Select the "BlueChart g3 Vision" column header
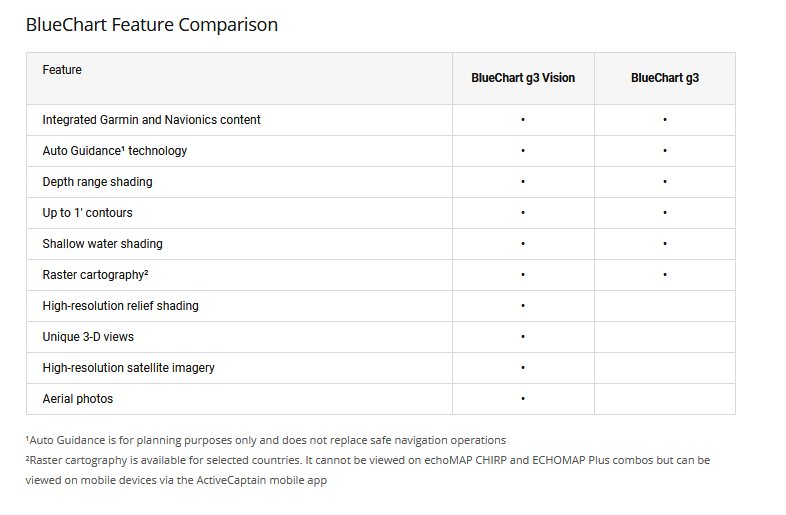The height and width of the screenshot is (515, 786). (x=523, y=78)
